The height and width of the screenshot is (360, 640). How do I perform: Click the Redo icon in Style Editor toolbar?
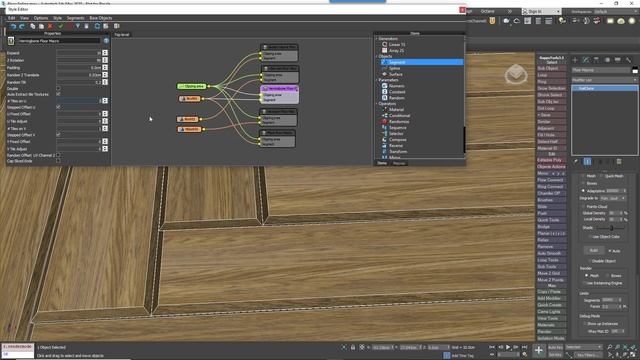[22, 26]
